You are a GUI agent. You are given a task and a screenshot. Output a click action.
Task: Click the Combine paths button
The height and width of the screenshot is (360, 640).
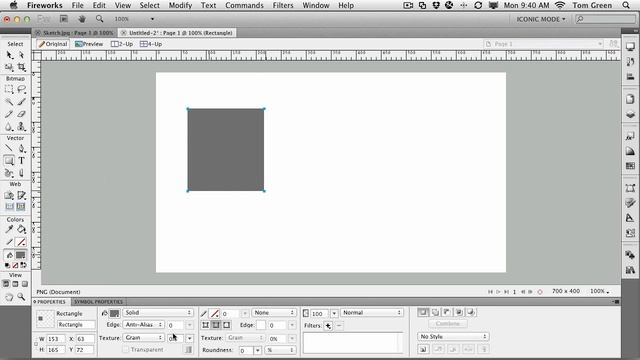[x=447, y=324]
